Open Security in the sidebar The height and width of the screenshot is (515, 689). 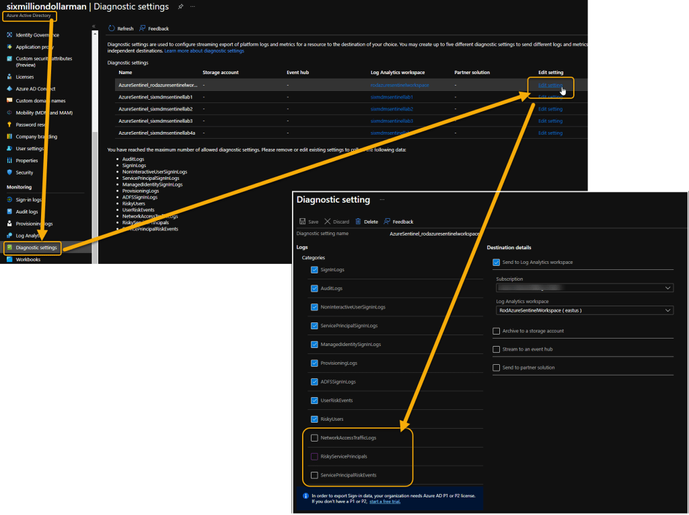(x=20, y=172)
